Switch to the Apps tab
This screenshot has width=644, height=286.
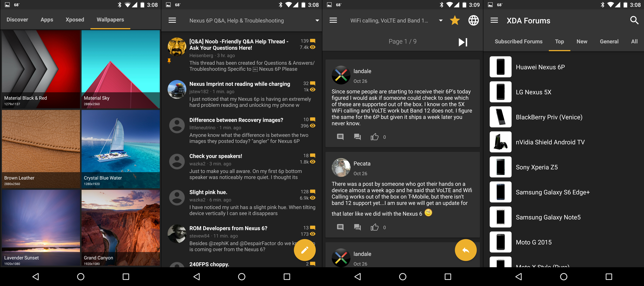pos(47,20)
